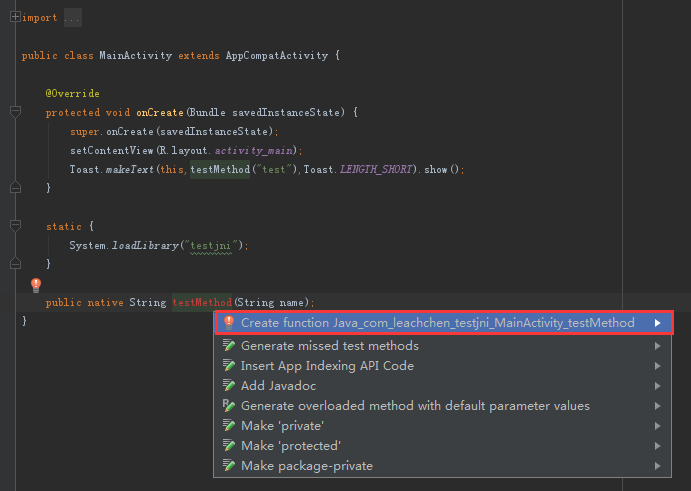The width and height of the screenshot is (691, 491).
Task: Click the red exclamation bulb icon on Create function
Action: (x=229, y=323)
